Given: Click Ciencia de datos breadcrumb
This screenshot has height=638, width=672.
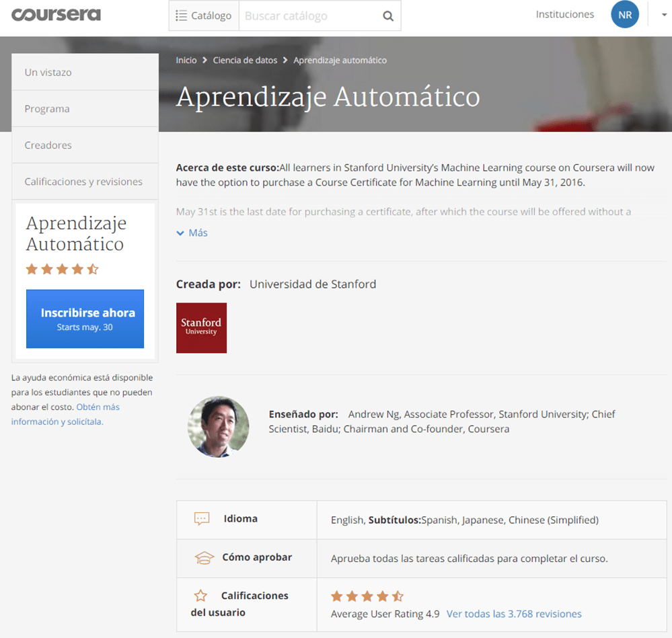Looking at the screenshot, I should coord(245,60).
